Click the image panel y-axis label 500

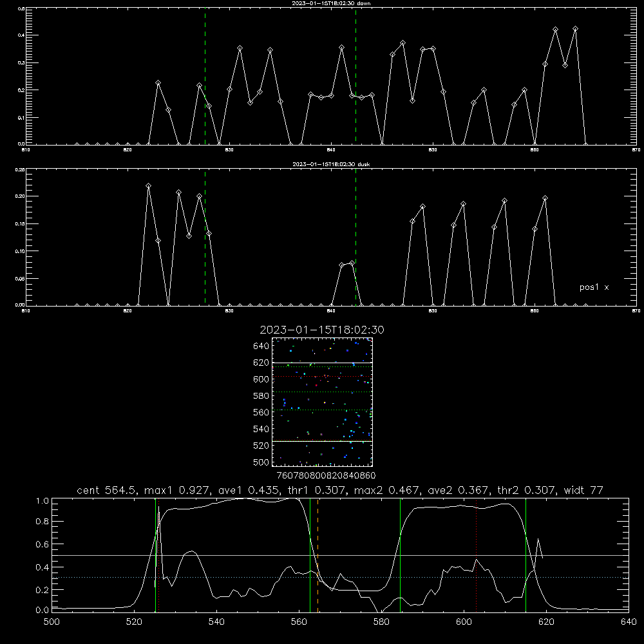tap(261, 462)
